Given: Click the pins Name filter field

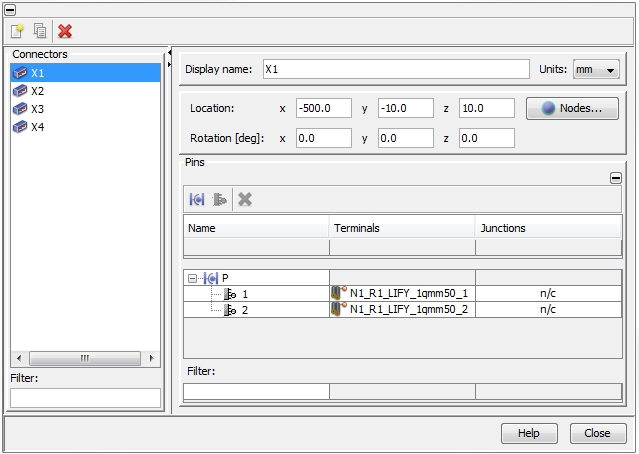Looking at the screenshot, I should pos(256,392).
